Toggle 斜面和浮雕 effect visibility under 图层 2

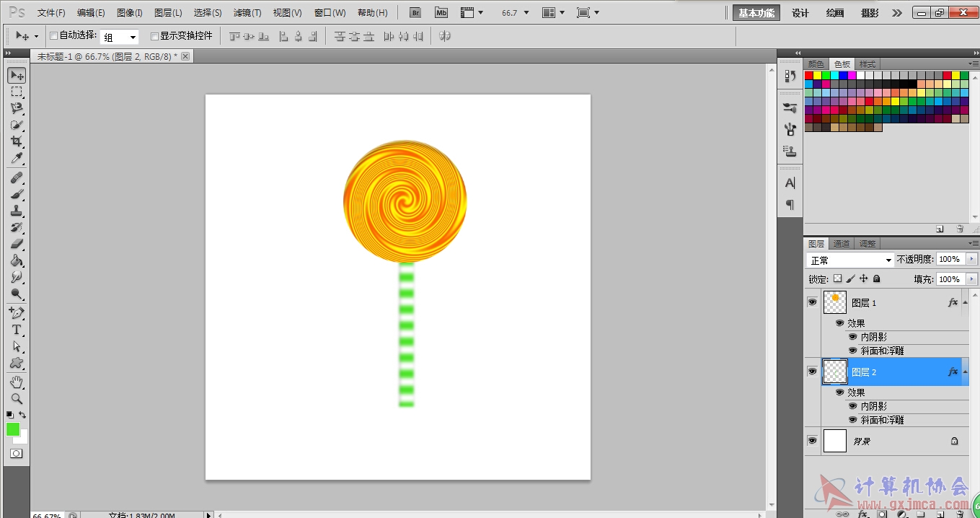(853, 420)
